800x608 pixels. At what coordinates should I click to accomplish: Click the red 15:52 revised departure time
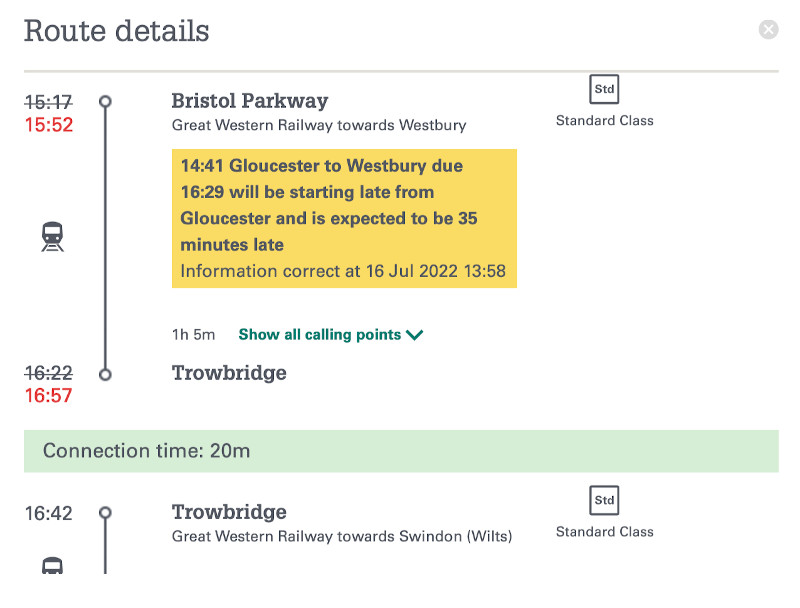tap(49, 125)
